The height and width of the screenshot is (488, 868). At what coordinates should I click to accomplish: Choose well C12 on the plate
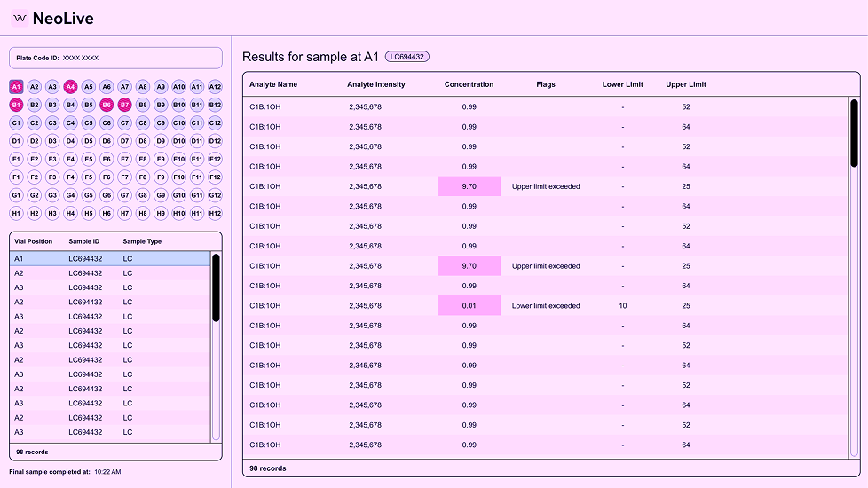215,122
